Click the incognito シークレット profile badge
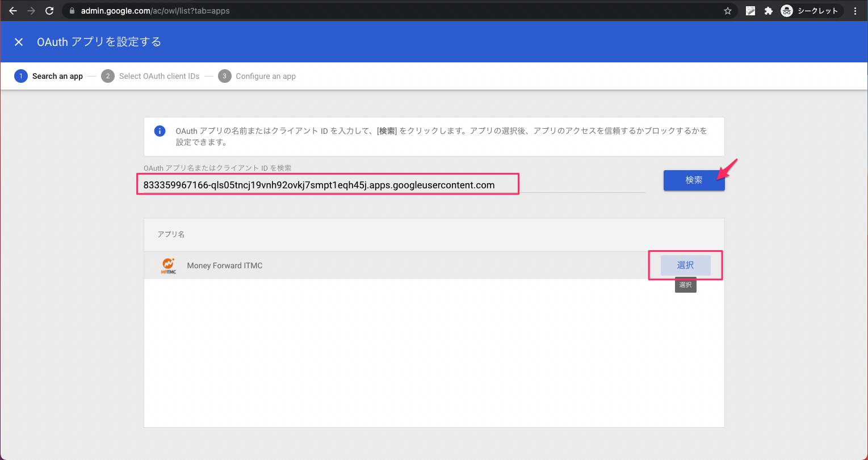 coord(812,11)
